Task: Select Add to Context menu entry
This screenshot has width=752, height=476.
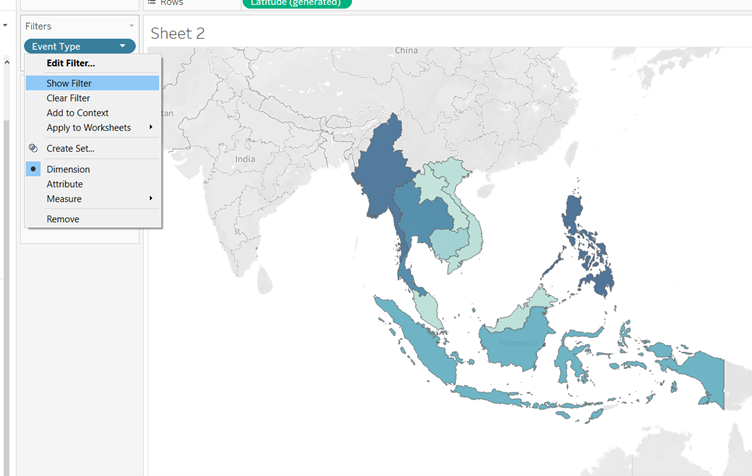Action: click(77, 113)
